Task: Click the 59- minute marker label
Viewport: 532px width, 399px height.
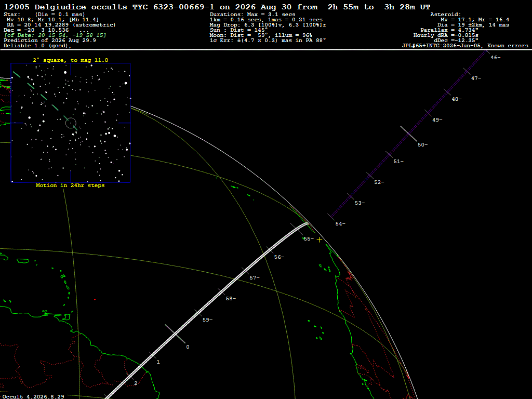Action: pyautogui.click(x=207, y=320)
